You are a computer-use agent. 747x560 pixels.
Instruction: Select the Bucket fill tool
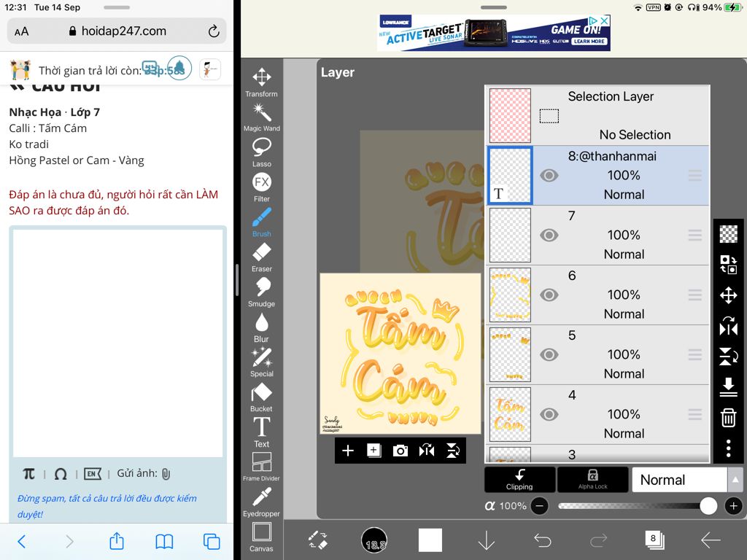click(x=262, y=397)
